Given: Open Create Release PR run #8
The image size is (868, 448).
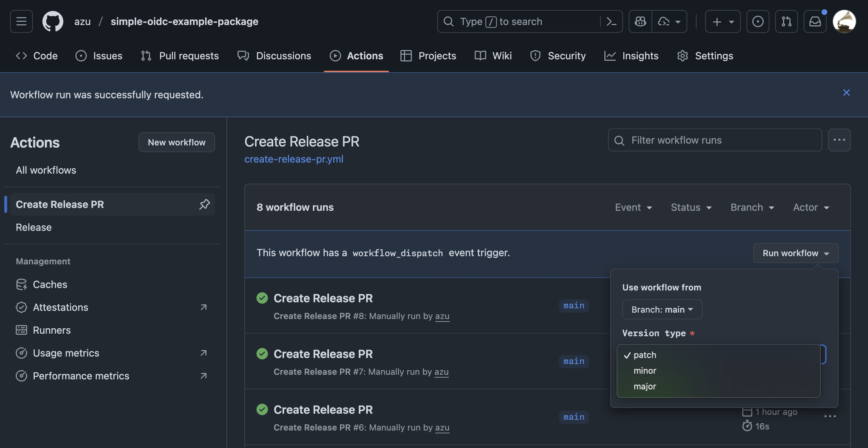Looking at the screenshot, I should point(323,298).
